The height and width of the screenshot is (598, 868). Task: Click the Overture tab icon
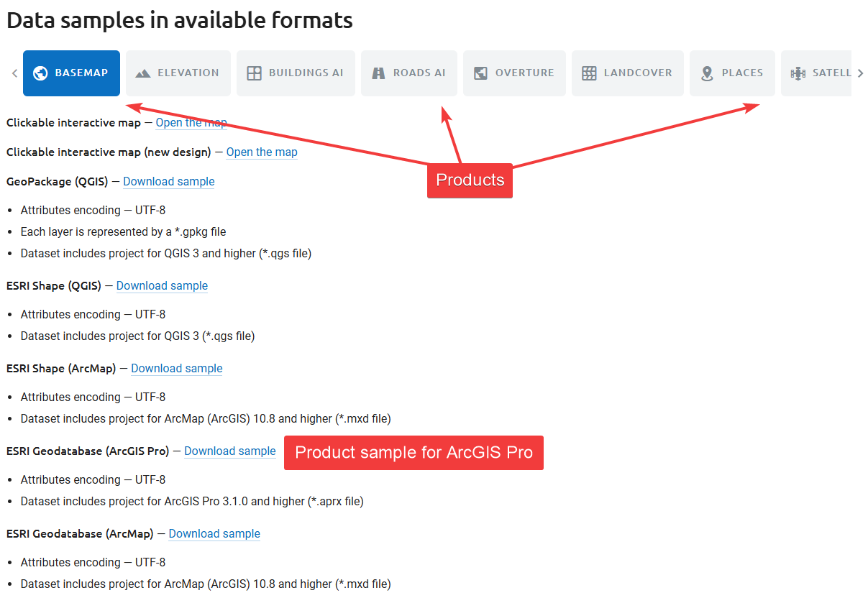(480, 73)
